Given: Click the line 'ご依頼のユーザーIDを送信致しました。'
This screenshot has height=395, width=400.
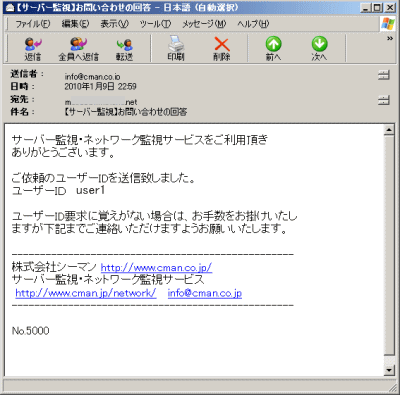Looking at the screenshot, I should tap(103, 178).
